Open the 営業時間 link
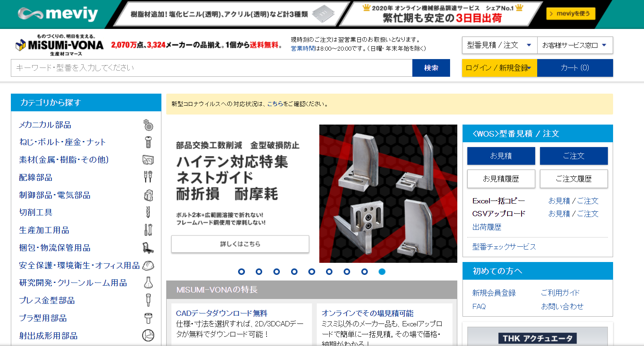The height and width of the screenshot is (346, 644). coord(303,49)
